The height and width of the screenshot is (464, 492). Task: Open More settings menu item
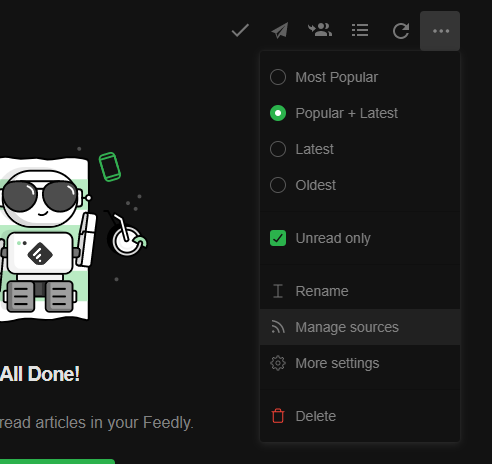click(x=360, y=363)
